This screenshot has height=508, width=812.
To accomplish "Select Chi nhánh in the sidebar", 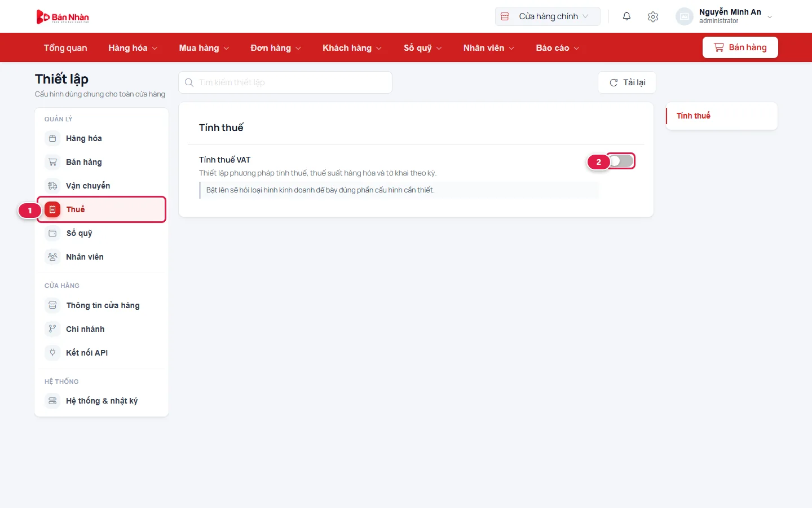I will point(101,329).
